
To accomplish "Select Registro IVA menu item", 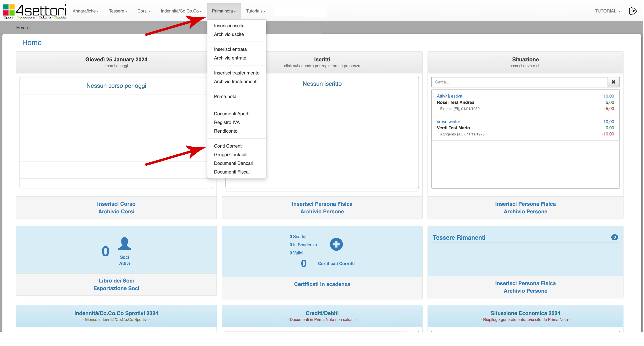I will tap(226, 122).
